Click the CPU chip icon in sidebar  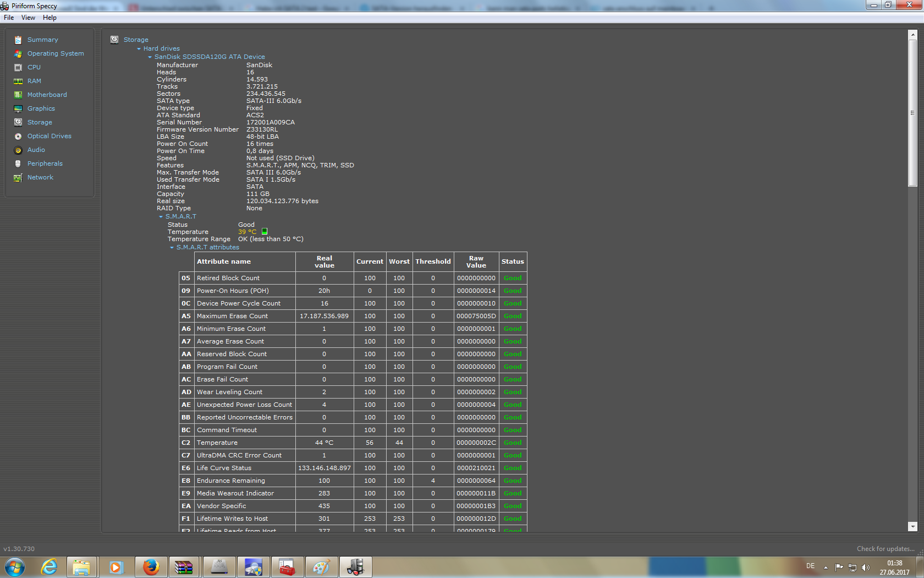tap(18, 67)
